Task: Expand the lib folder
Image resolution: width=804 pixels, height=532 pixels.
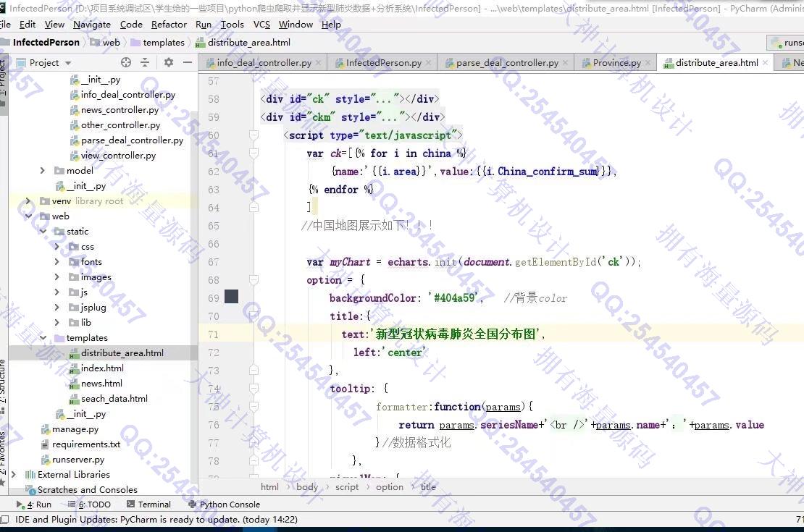Action: [57, 322]
